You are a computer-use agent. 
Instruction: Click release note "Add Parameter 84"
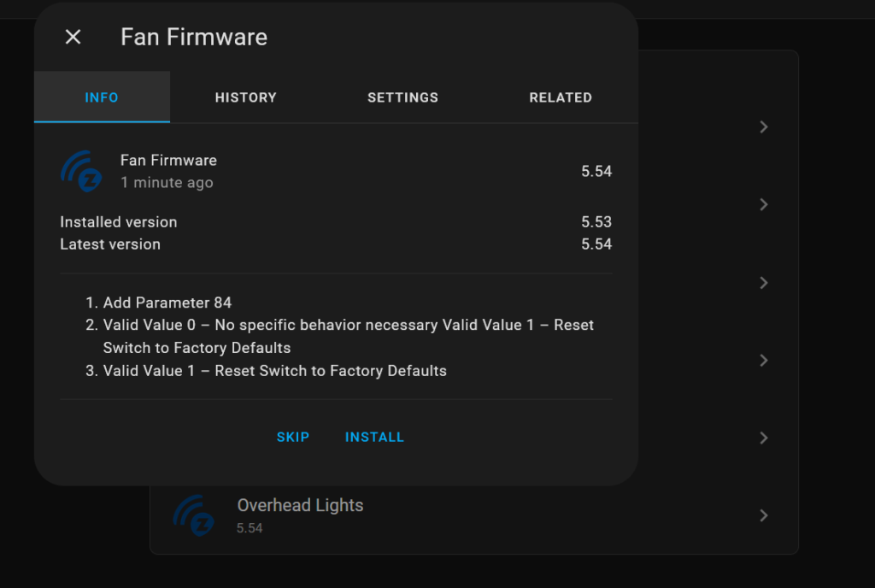pyautogui.click(x=167, y=303)
